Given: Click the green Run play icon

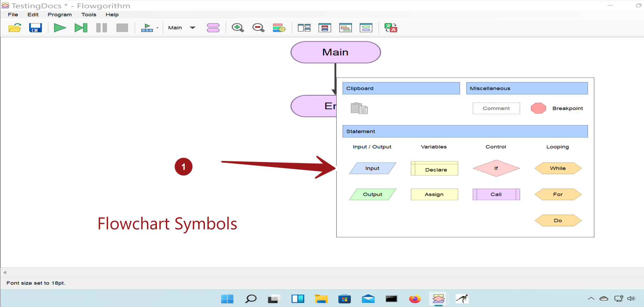Looking at the screenshot, I should click(x=60, y=28).
